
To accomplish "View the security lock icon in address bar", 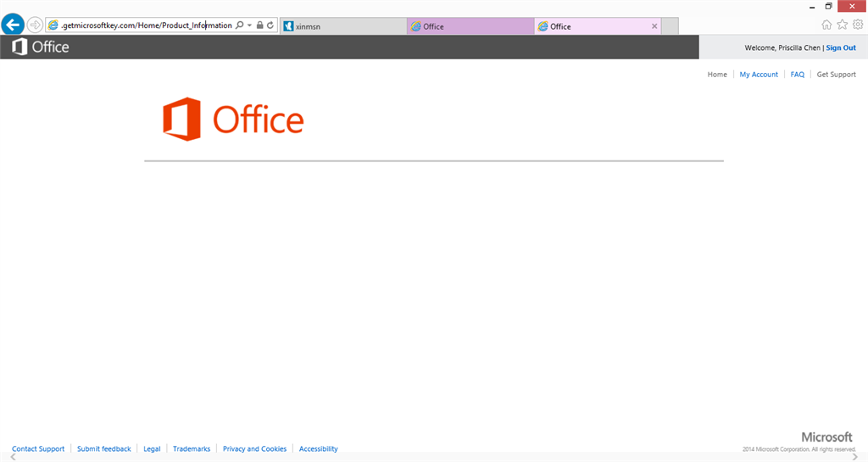I will click(x=259, y=25).
